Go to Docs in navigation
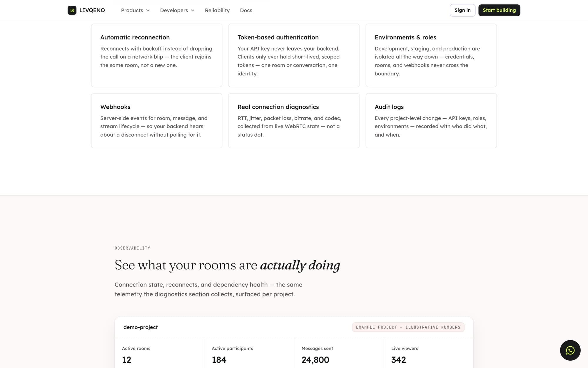The height and width of the screenshot is (368, 588). [x=246, y=10]
